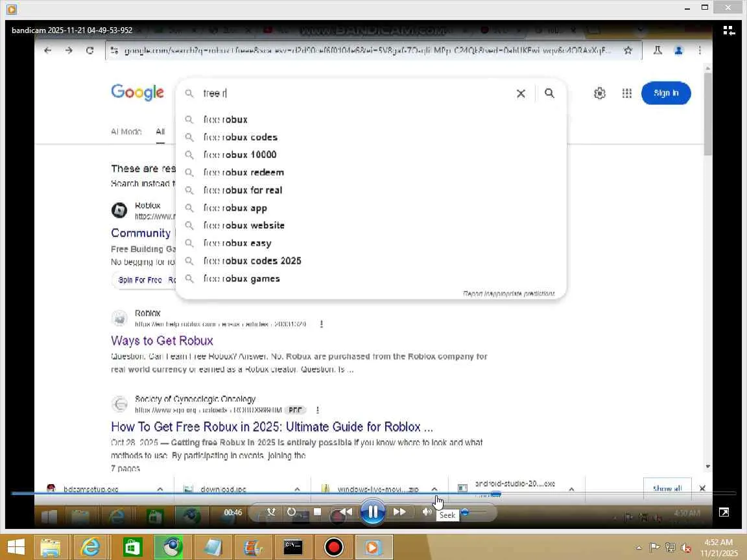
Task: Click the video seek bar handle
Action: [x=495, y=494]
